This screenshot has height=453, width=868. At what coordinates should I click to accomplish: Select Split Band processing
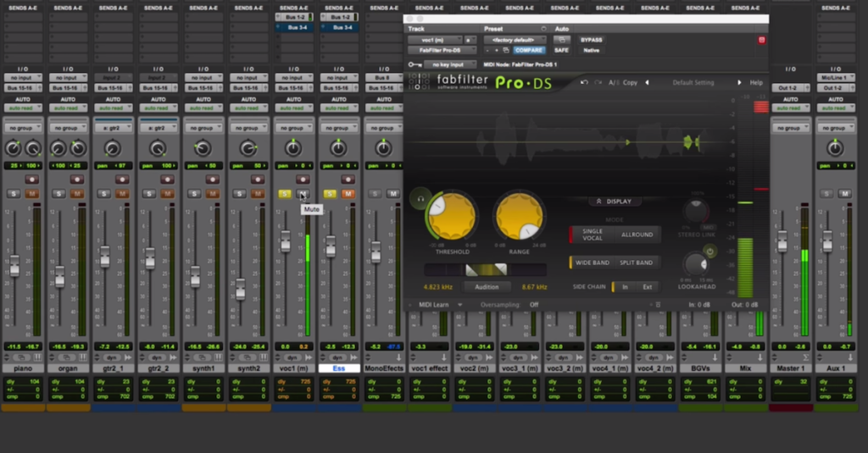(x=636, y=262)
